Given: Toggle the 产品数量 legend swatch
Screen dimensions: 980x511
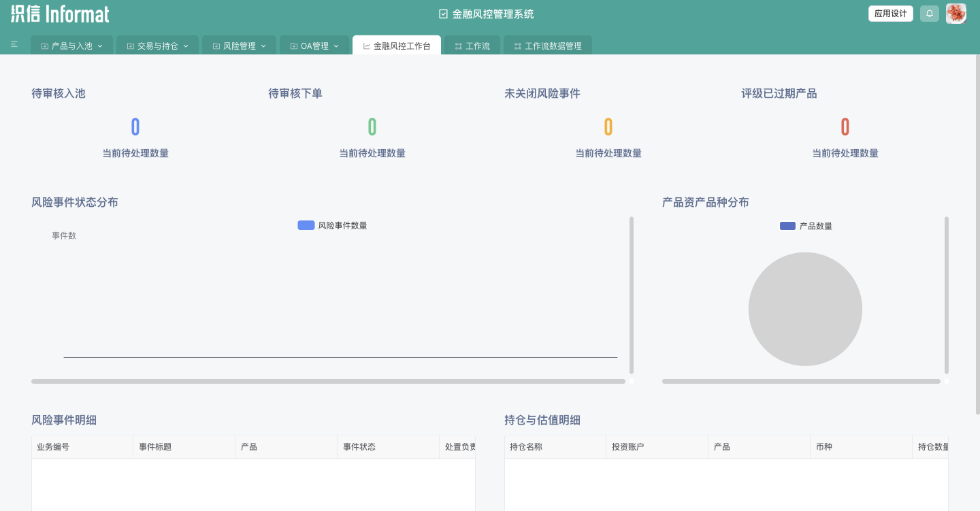Looking at the screenshot, I should pyautogui.click(x=787, y=226).
